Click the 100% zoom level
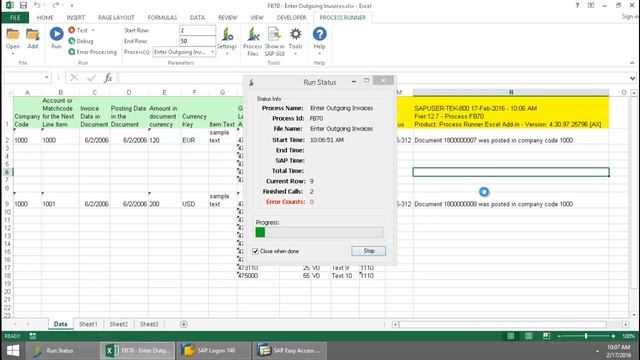 coord(628,336)
